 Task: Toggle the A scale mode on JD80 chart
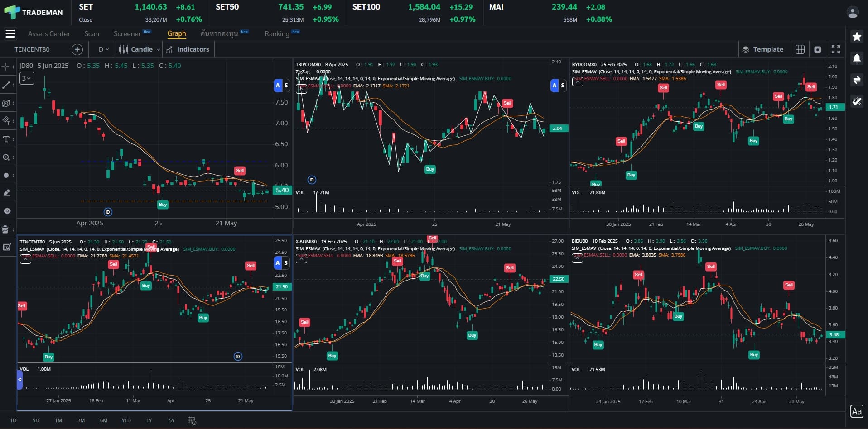[x=278, y=85]
